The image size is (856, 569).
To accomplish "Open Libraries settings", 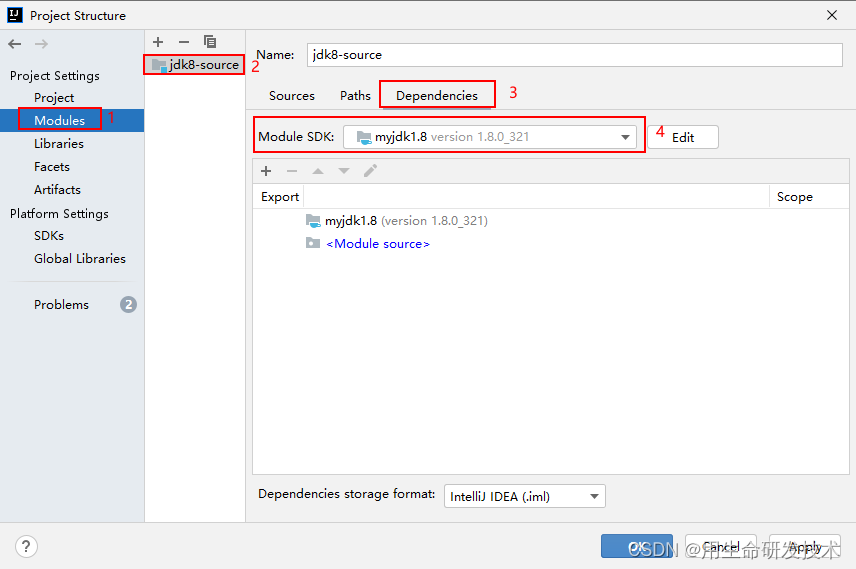I will (x=58, y=144).
